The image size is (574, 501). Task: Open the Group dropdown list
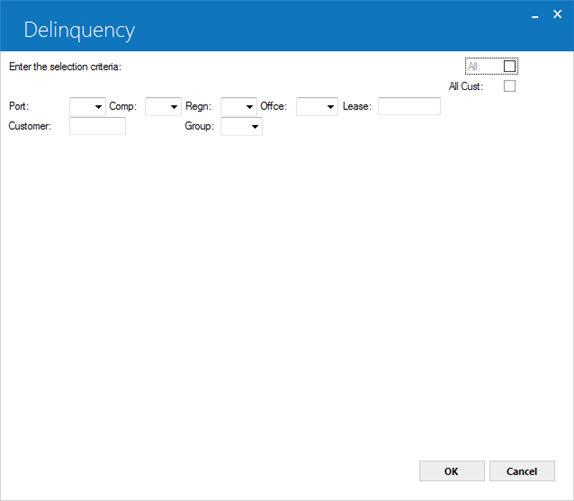click(242, 127)
